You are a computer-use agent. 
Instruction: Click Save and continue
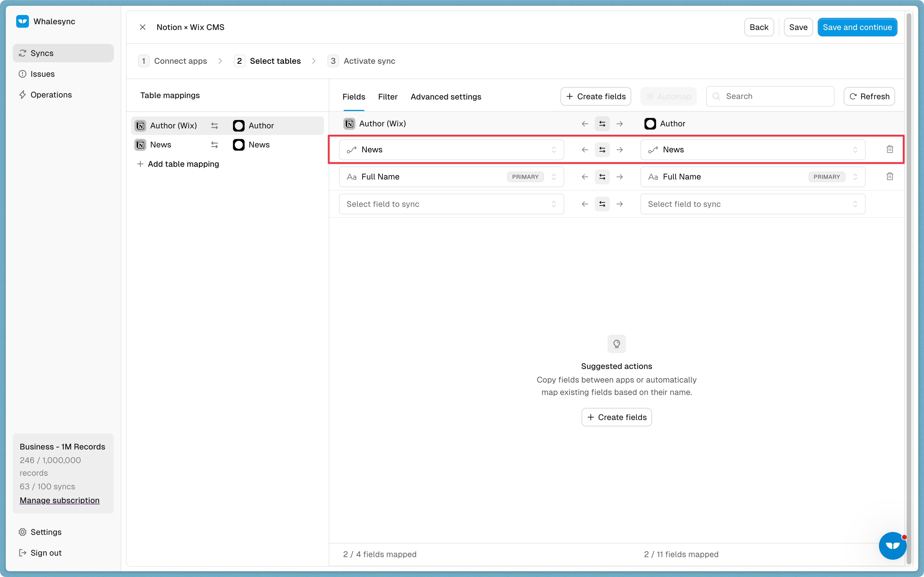coord(857,27)
